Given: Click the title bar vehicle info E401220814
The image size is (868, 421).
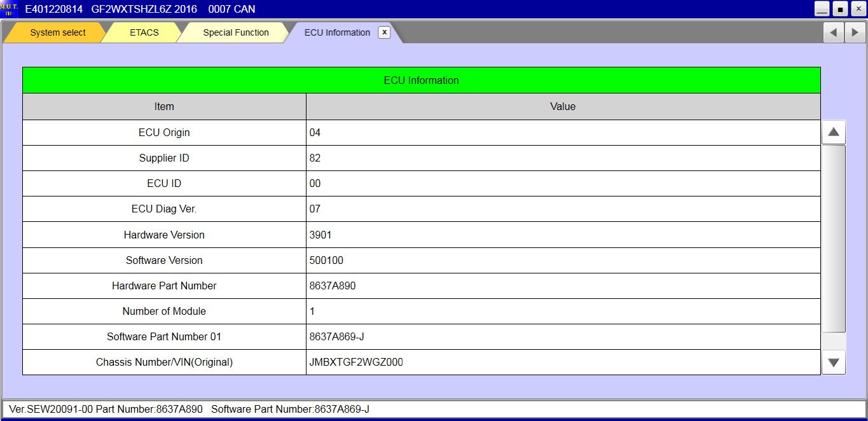Looking at the screenshot, I should (x=54, y=10).
